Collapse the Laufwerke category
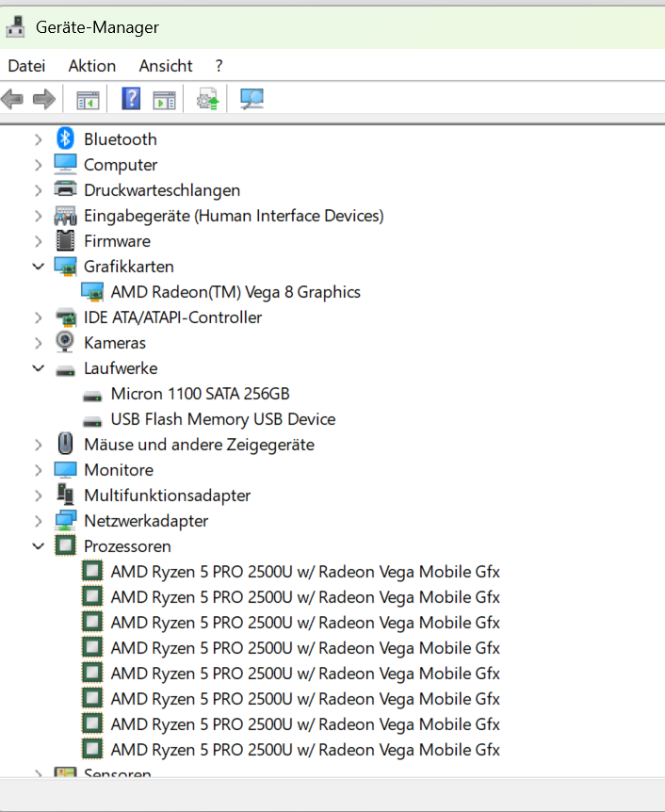This screenshot has height=812, width=665. click(x=39, y=368)
